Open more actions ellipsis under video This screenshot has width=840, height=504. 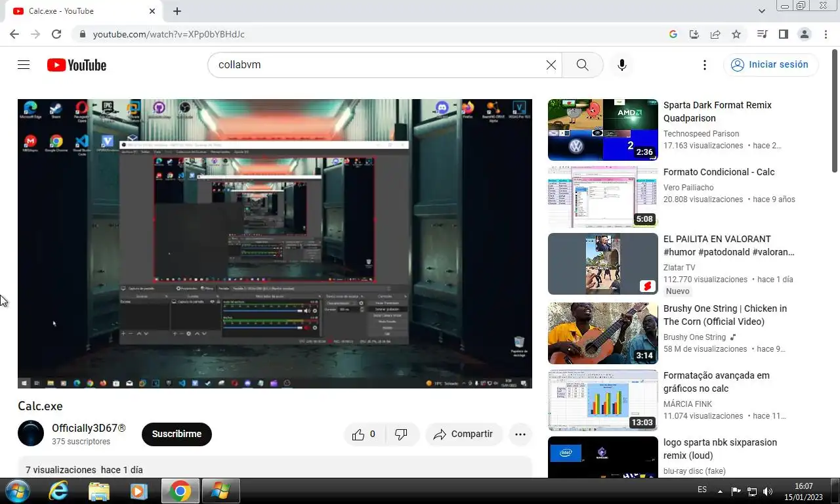coord(520,434)
